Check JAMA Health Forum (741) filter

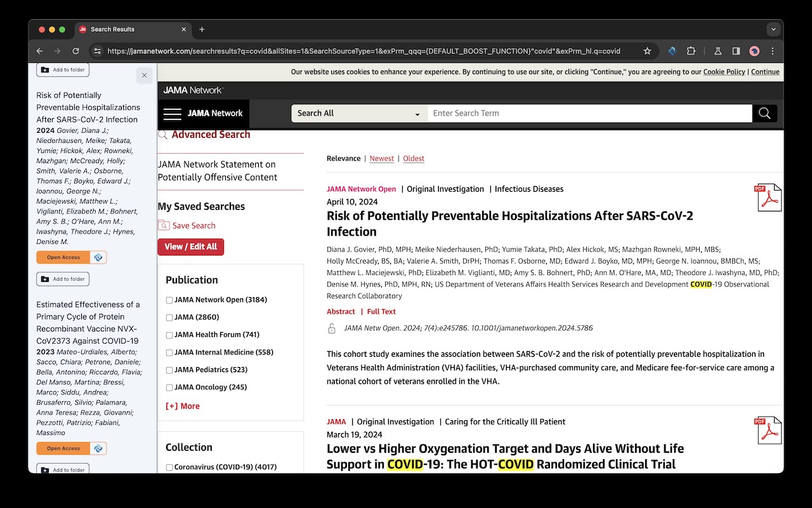pyautogui.click(x=169, y=335)
